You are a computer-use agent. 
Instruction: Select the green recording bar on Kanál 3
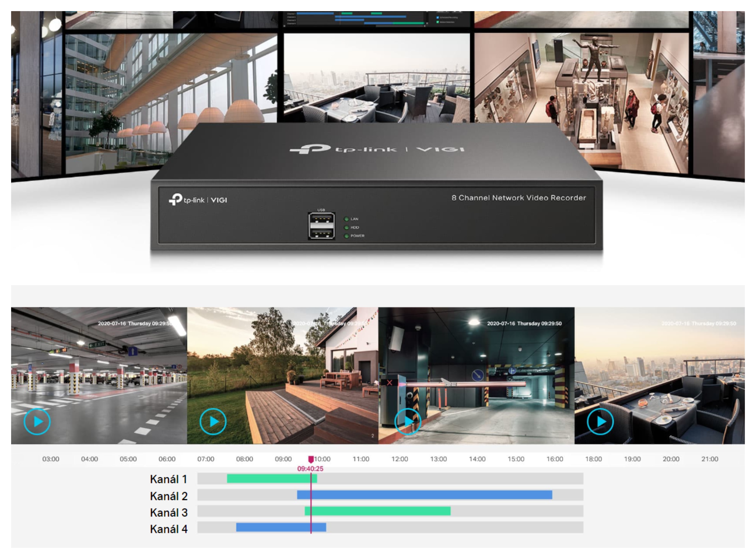click(378, 511)
